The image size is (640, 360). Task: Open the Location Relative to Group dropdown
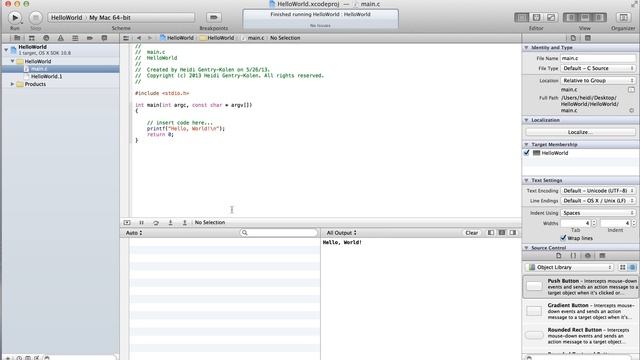(598, 80)
